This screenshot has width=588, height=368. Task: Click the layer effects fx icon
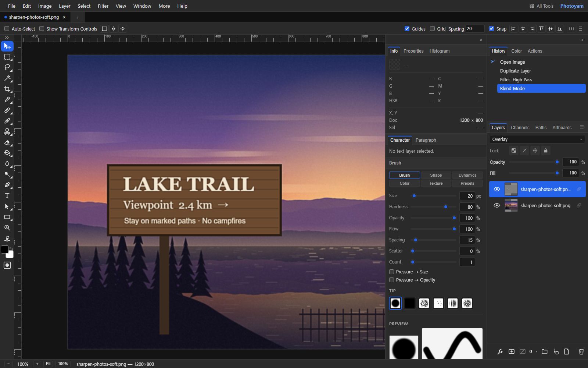(x=500, y=352)
